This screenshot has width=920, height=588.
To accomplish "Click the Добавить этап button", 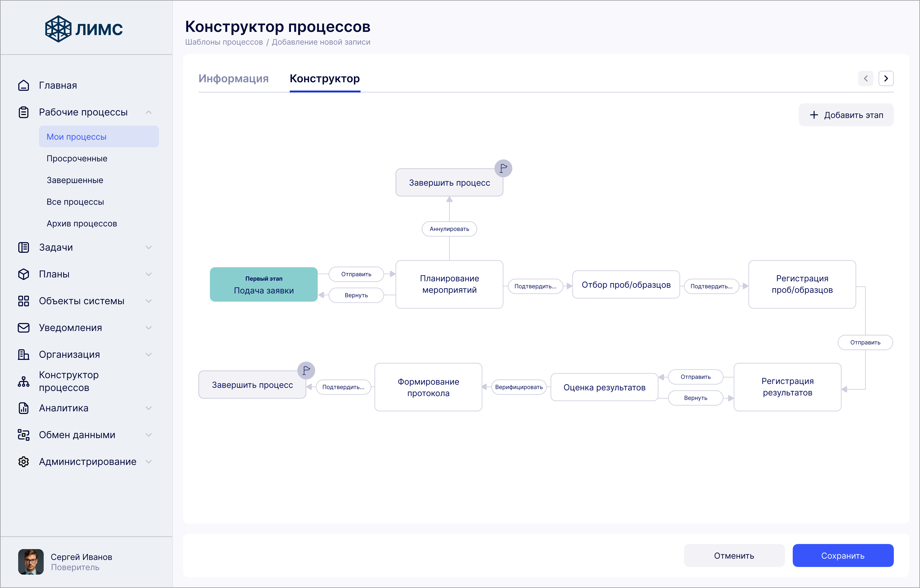I will pos(846,115).
